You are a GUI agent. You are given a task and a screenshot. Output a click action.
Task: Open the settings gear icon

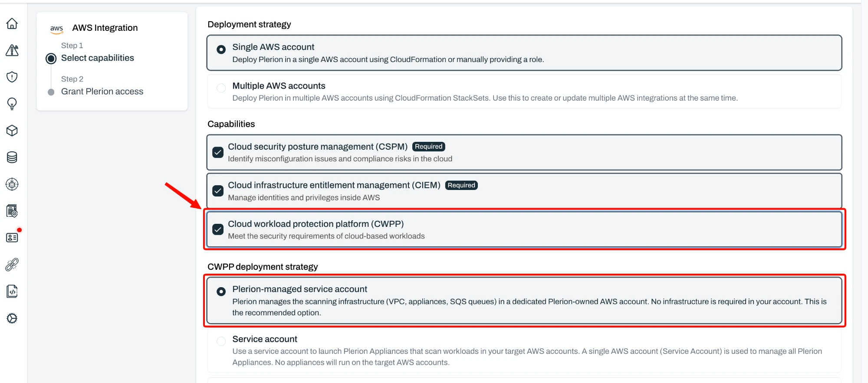[12, 318]
